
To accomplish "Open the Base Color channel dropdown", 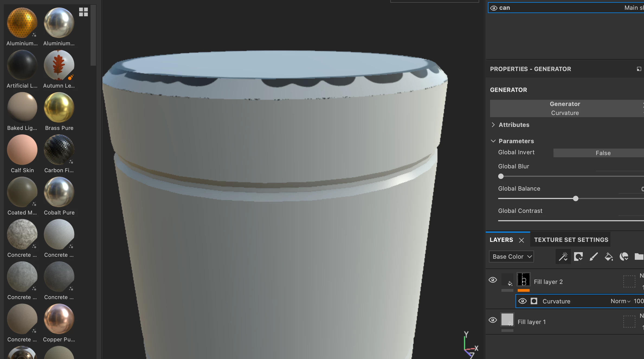I will 511,257.
